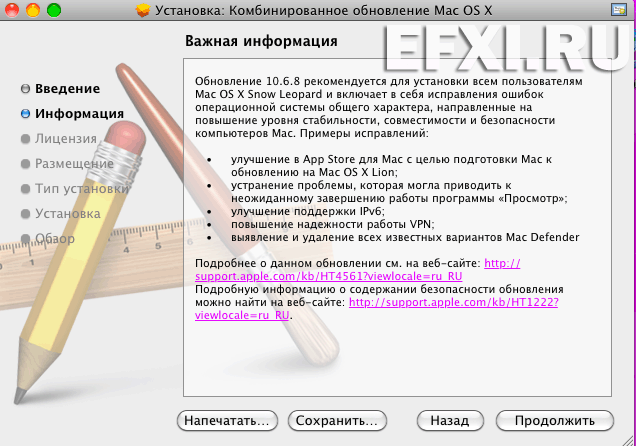This screenshot has height=446, width=636.
Task: Click the grey bullet beside Размещение
Action: [x=25, y=164]
